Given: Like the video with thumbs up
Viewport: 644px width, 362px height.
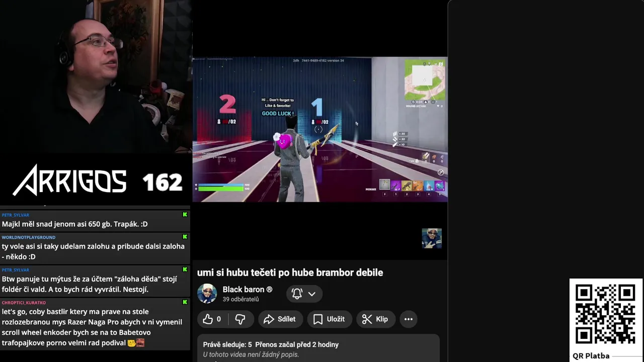Looking at the screenshot, I should click(x=212, y=319).
